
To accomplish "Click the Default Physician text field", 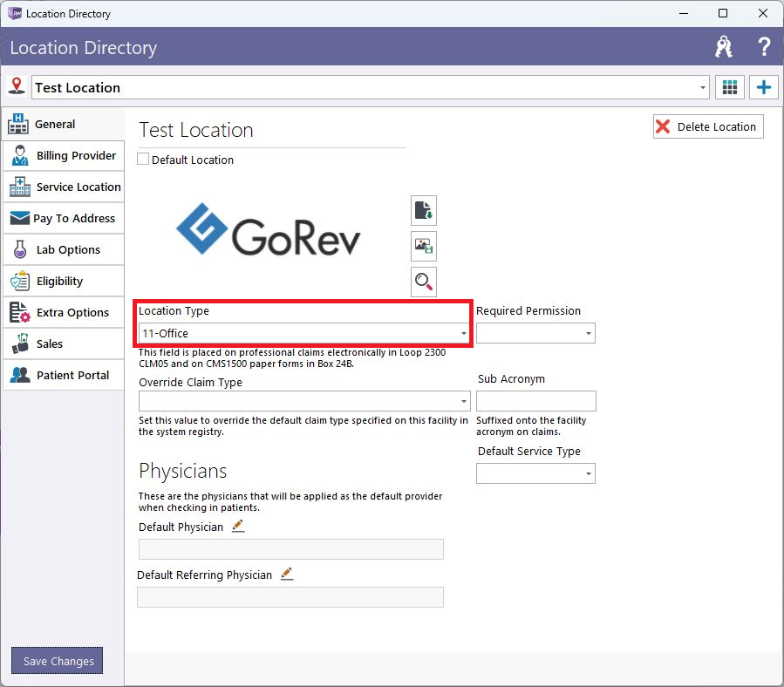I will [x=291, y=549].
